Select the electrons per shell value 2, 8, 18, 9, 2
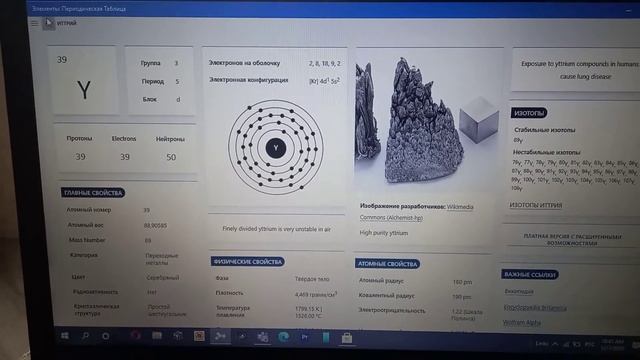 tap(324, 64)
